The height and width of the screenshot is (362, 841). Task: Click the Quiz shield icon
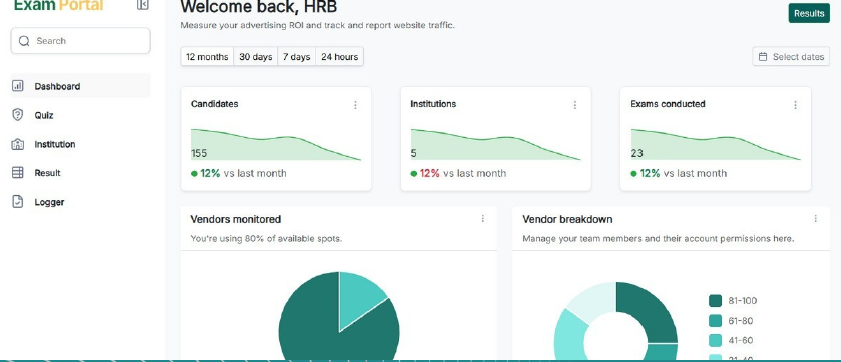click(x=18, y=115)
